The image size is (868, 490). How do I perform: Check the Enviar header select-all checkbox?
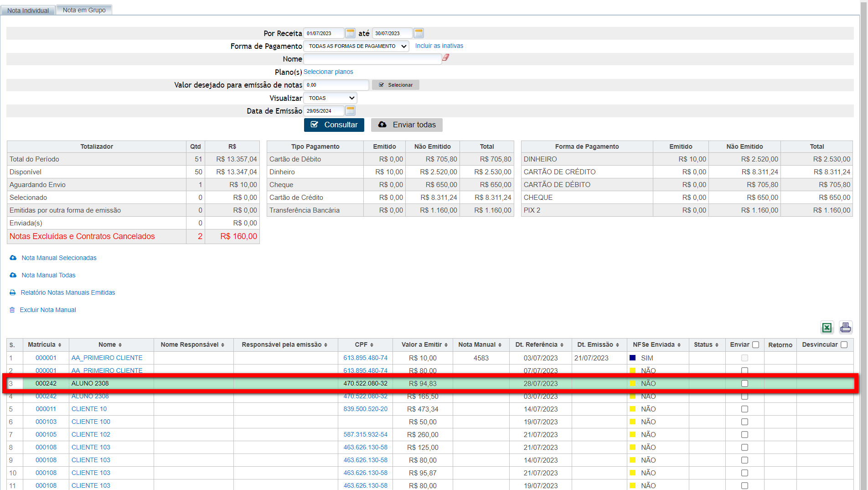tap(755, 345)
